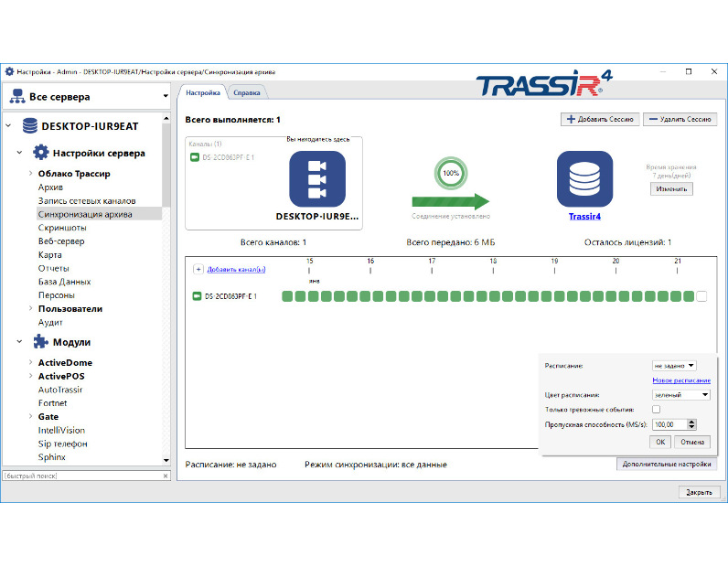Click timeline marker for day 18
728x567 pixels.
[493, 265]
